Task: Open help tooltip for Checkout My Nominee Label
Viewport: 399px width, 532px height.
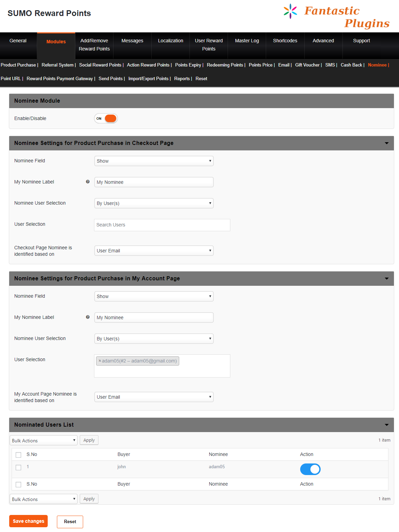Action: click(x=88, y=182)
